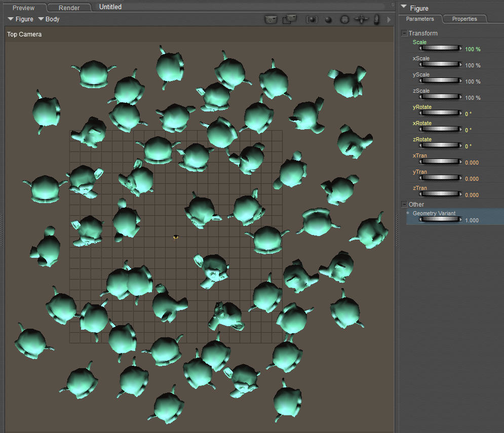Open the Figure selector dropdown in viewport
The image size is (504, 433).
pyautogui.click(x=20, y=19)
